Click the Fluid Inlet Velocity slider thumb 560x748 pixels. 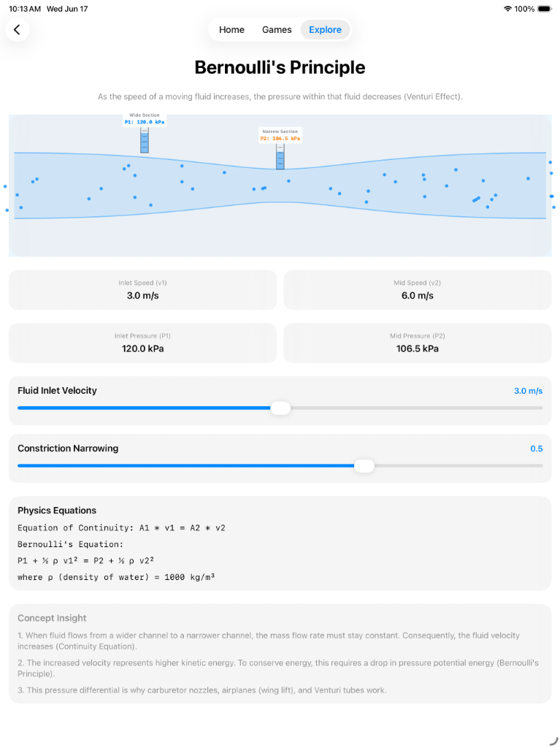[x=280, y=408]
